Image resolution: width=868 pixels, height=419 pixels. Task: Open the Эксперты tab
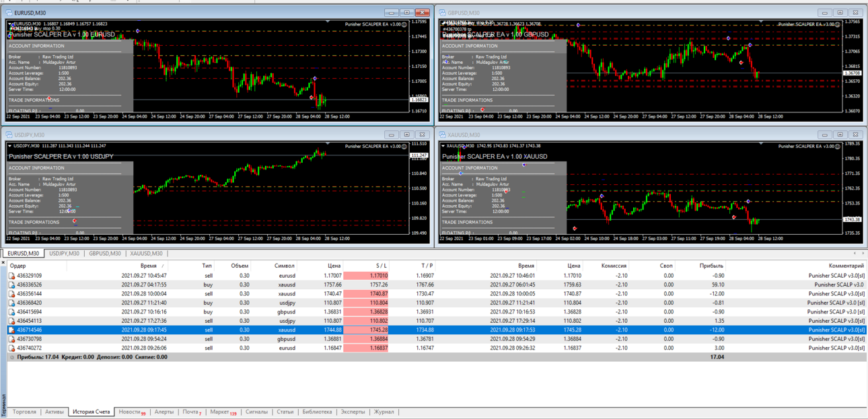pyautogui.click(x=353, y=412)
